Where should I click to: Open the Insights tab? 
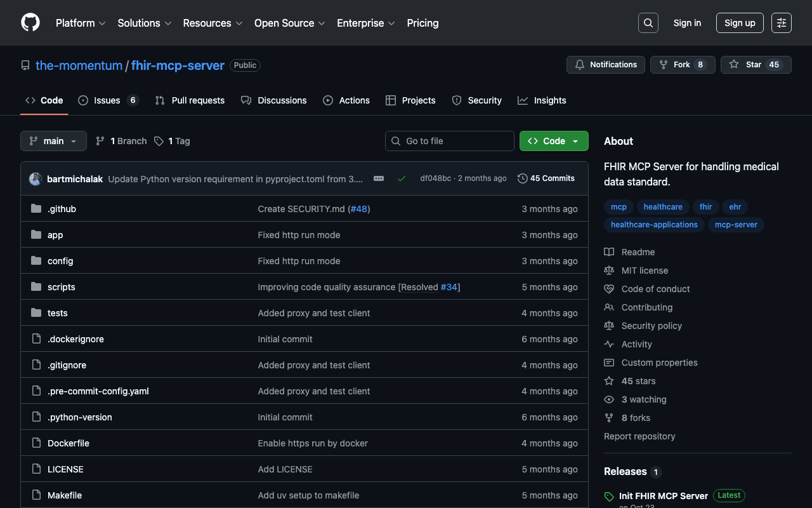click(x=542, y=100)
